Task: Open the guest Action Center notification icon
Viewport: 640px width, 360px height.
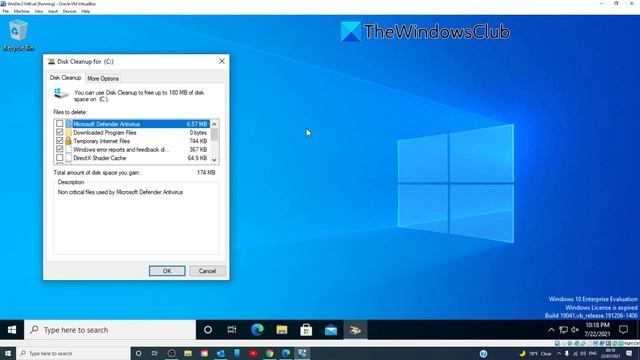Action: [623, 329]
